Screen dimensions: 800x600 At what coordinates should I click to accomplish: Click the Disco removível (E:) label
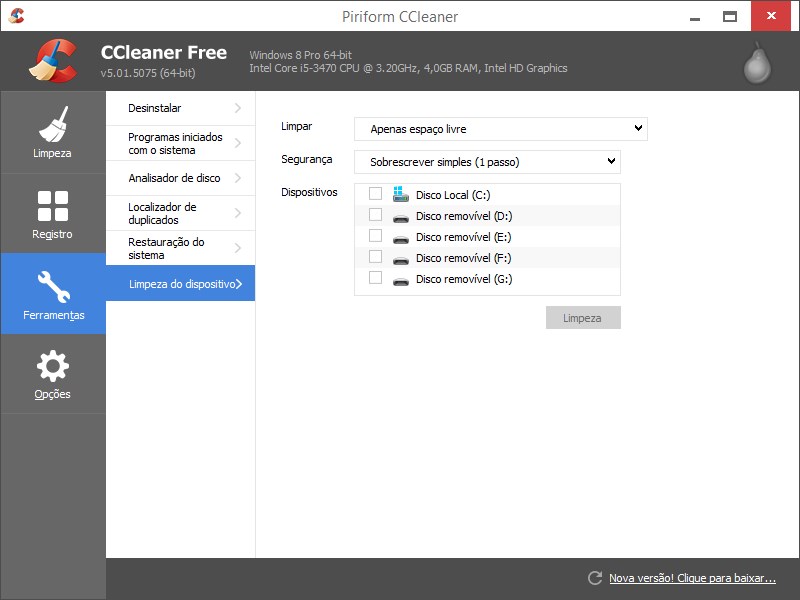click(463, 237)
